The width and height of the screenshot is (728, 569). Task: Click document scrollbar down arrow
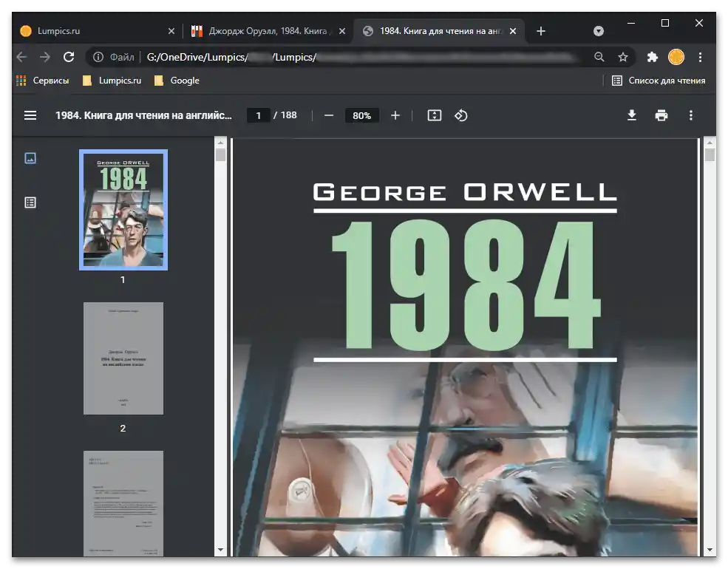tap(710, 550)
